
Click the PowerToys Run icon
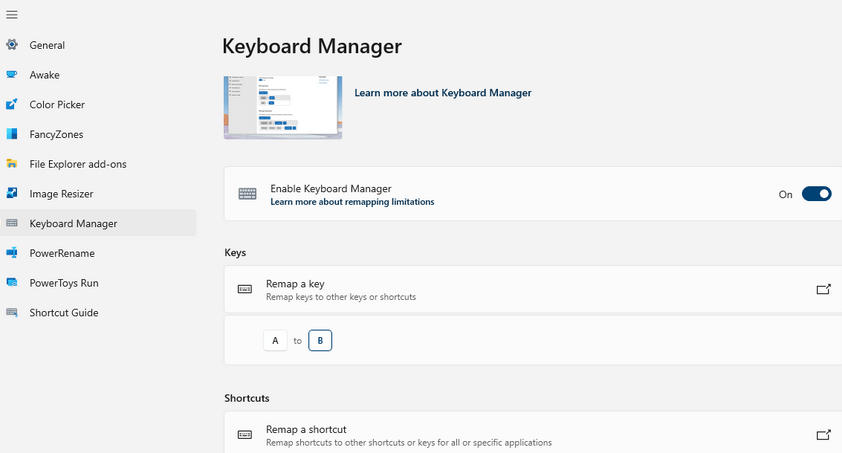pos(12,282)
